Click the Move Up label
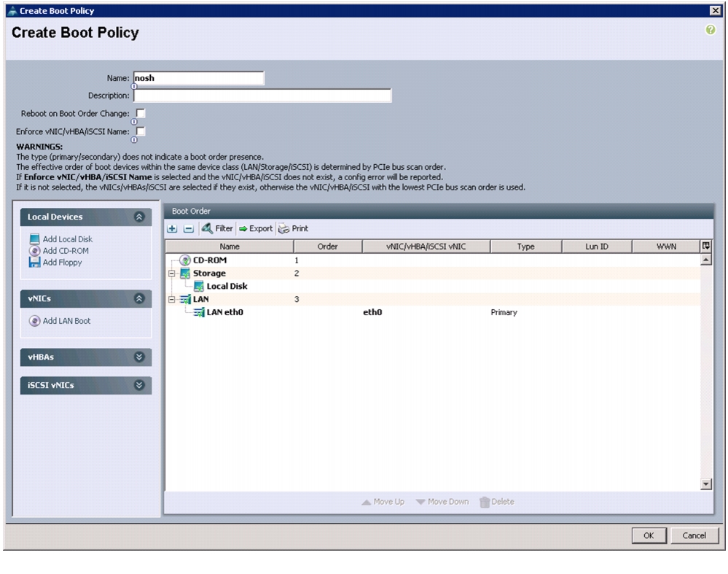The height and width of the screenshot is (574, 728). tap(389, 502)
